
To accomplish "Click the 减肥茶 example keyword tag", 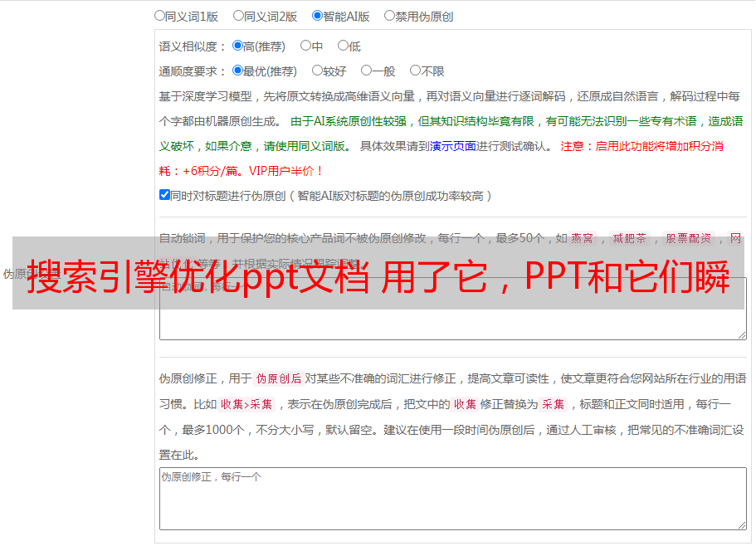I will pyautogui.click(x=630, y=238).
